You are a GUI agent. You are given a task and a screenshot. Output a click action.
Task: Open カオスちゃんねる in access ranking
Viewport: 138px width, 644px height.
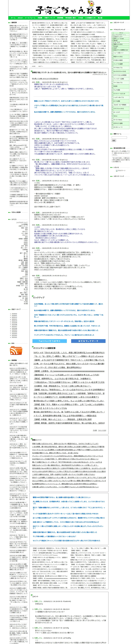(x=119, y=109)
